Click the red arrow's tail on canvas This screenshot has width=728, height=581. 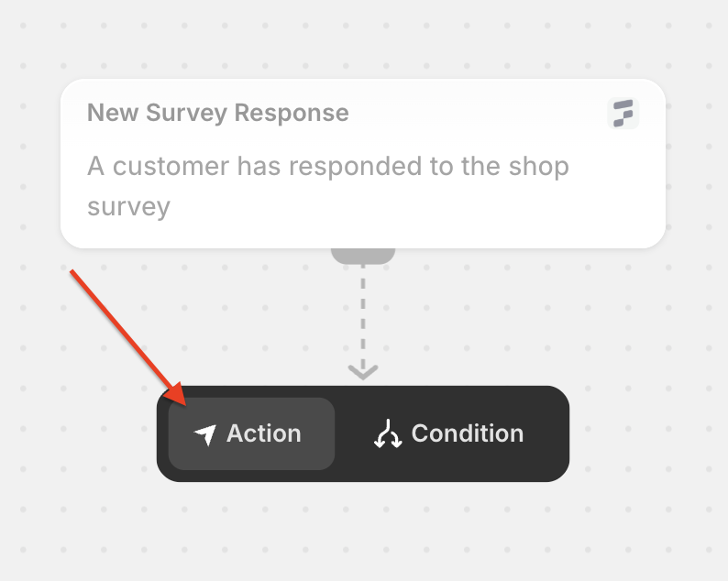point(72,271)
